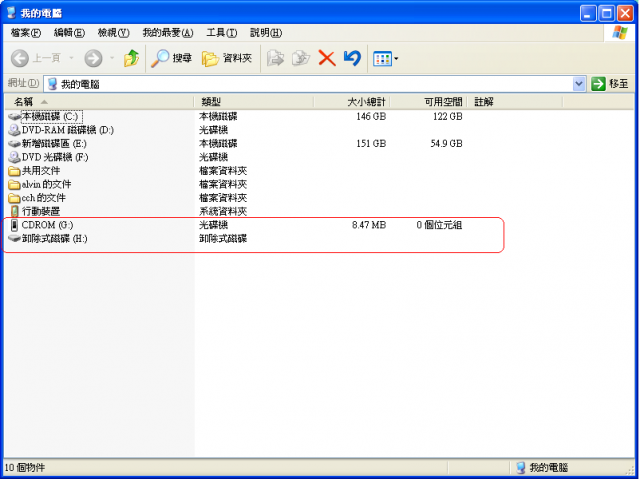Click status bar text 10 個物件

[24, 468]
